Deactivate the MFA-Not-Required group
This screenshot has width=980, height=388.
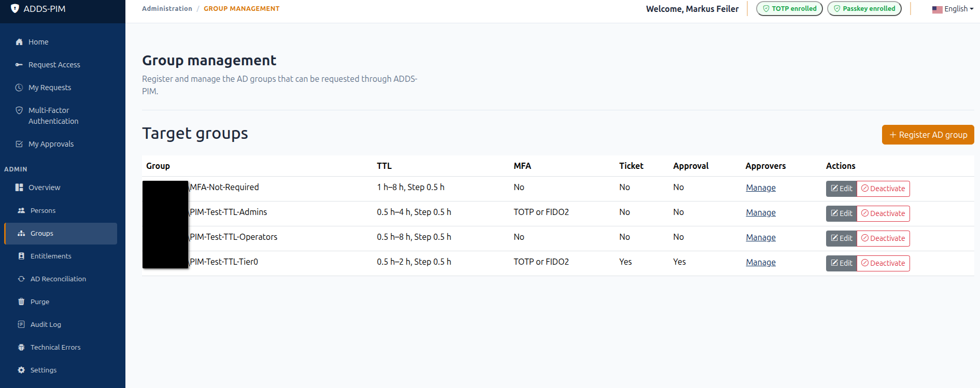click(883, 189)
